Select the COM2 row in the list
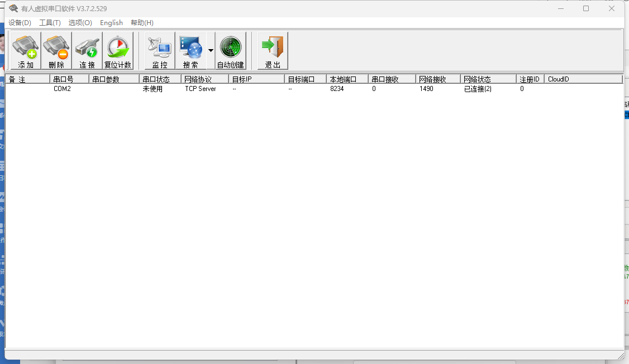The width and height of the screenshot is (629, 364). pyautogui.click(x=62, y=89)
